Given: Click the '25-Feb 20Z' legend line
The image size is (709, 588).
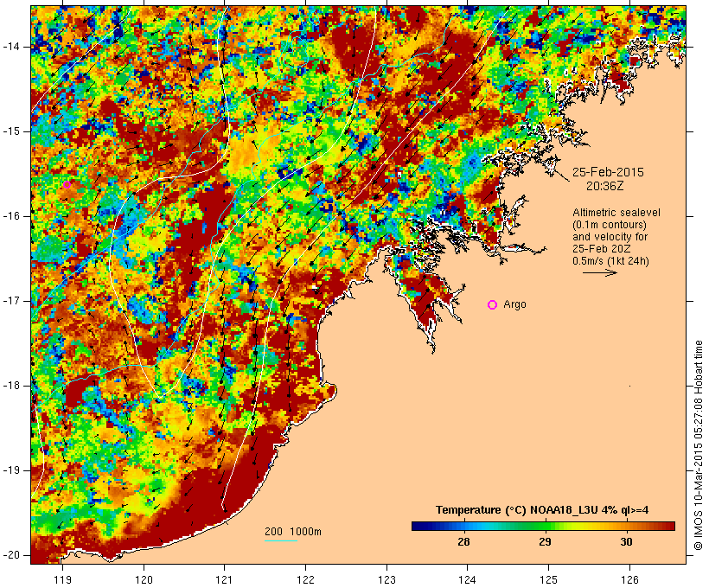Looking at the screenshot, I should (x=602, y=249).
